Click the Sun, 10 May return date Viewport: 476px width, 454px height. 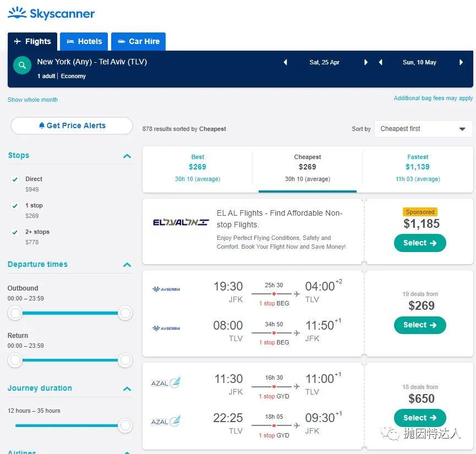coord(419,62)
